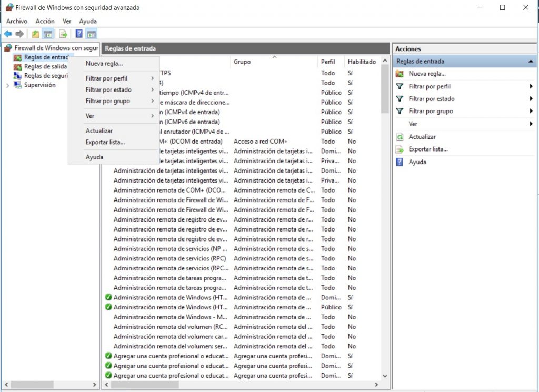539x392 pixels.
Task: Click the up one level folder icon
Action: (x=35, y=34)
